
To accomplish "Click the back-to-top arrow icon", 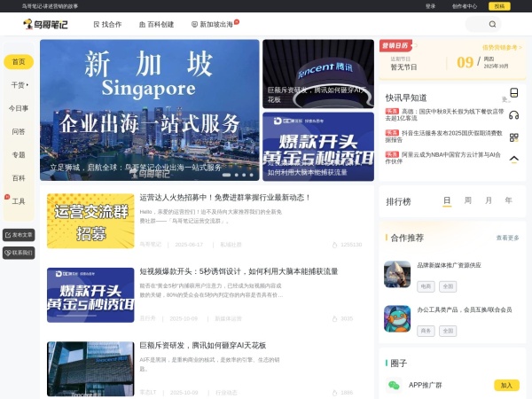I will [513, 159].
